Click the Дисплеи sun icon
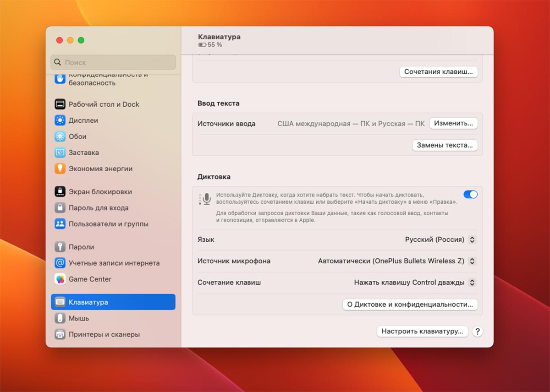This screenshot has width=550, height=392. (60, 120)
